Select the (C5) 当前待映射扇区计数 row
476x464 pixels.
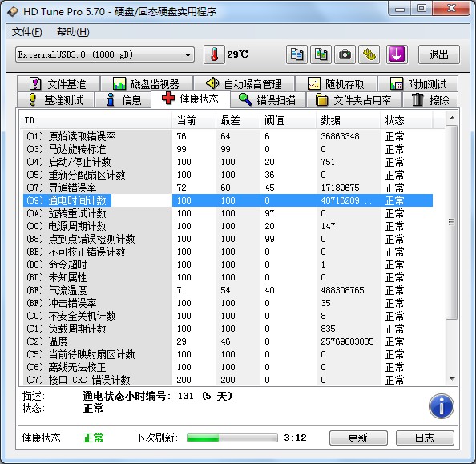(x=228, y=354)
